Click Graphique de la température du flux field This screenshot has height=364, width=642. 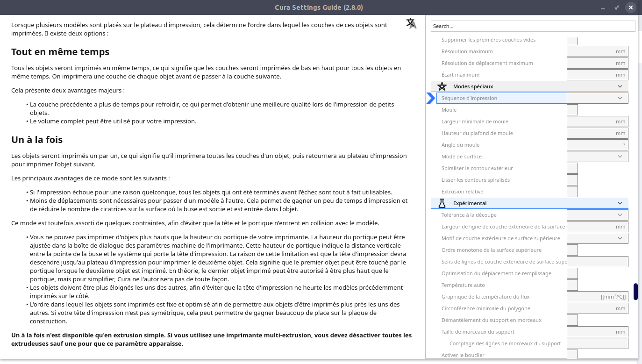(598, 297)
